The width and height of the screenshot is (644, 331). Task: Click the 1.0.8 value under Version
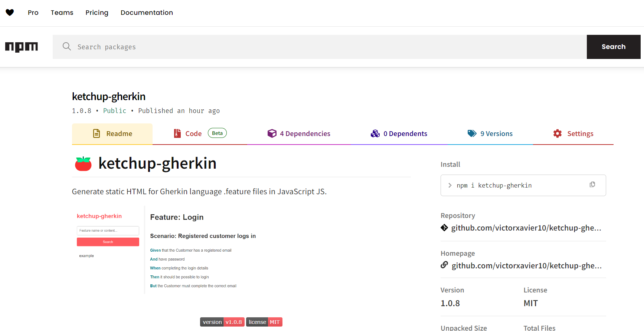450,303
